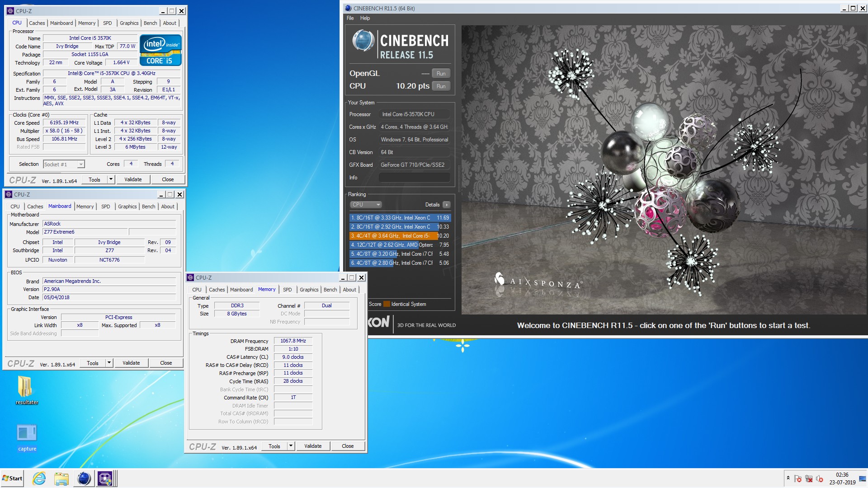Screen dimensions: 868x488
Task: Click the CPU-Z Mainboard window title icon
Action: click(9, 194)
